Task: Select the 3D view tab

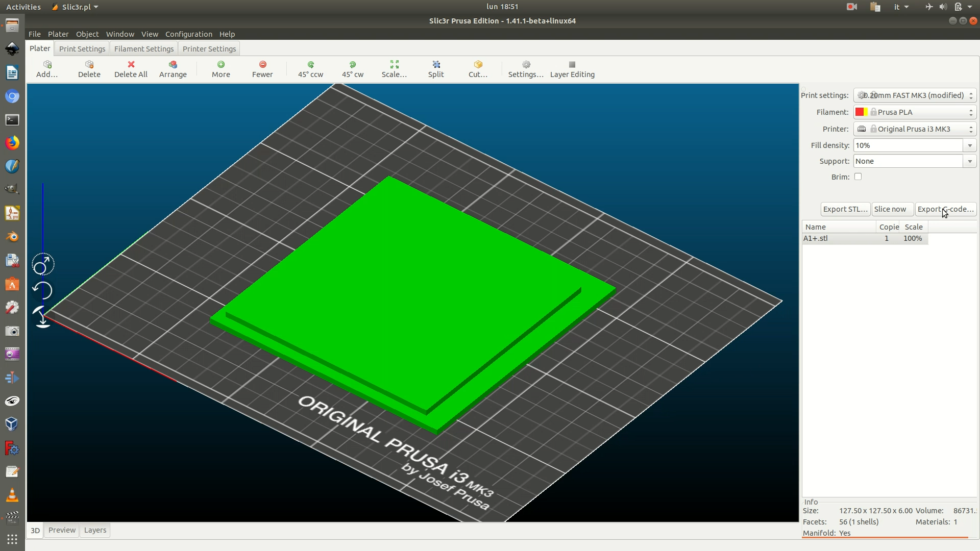Action: 35,531
